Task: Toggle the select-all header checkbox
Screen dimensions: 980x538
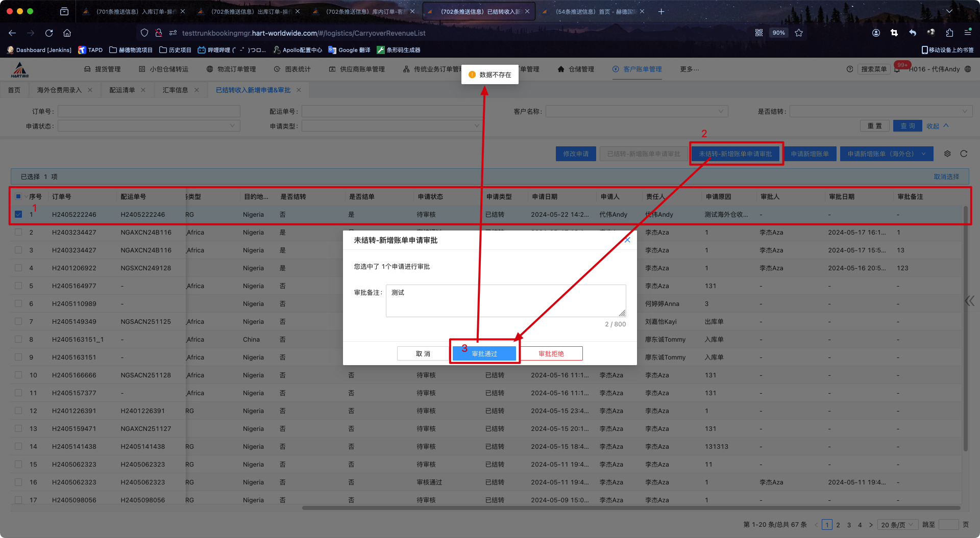Action: pos(18,196)
